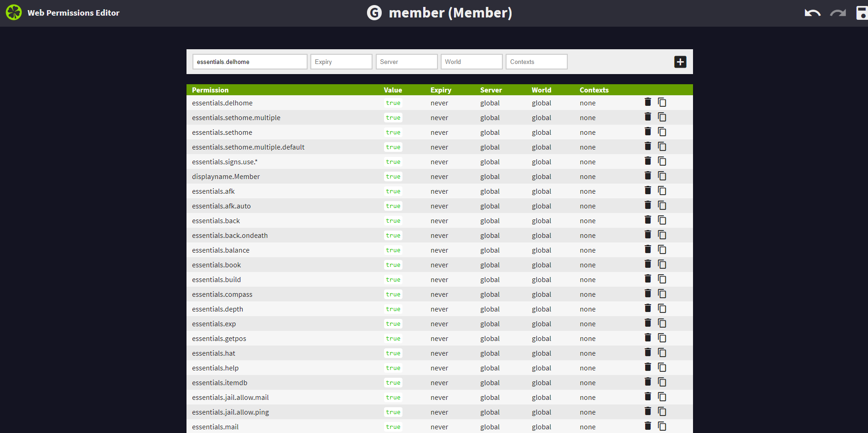Screen dimensions: 868x433
Task: Copy the essentials.build permission
Action: click(x=662, y=279)
